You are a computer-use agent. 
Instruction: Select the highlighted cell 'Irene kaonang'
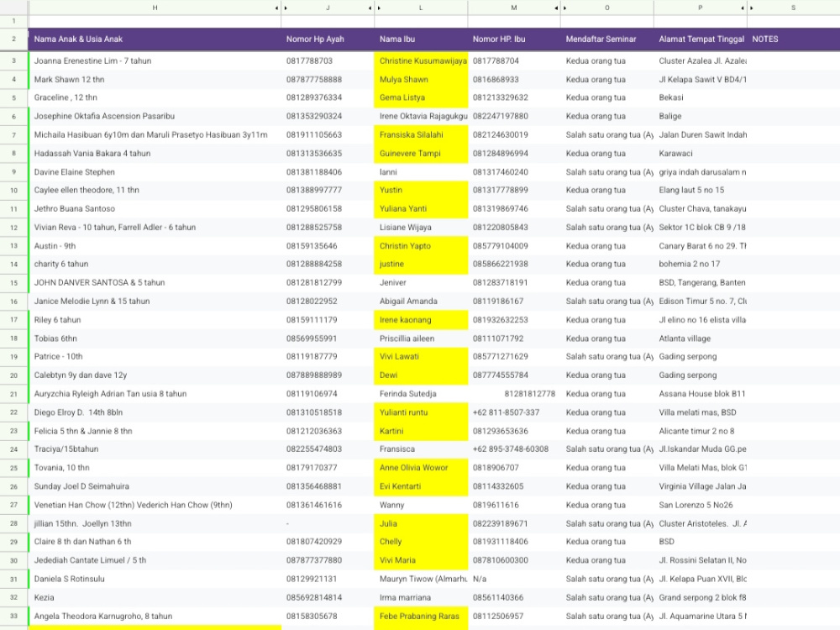[421, 320]
